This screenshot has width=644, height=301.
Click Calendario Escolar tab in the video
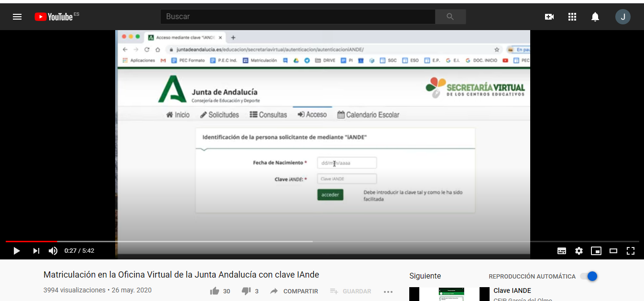point(368,115)
